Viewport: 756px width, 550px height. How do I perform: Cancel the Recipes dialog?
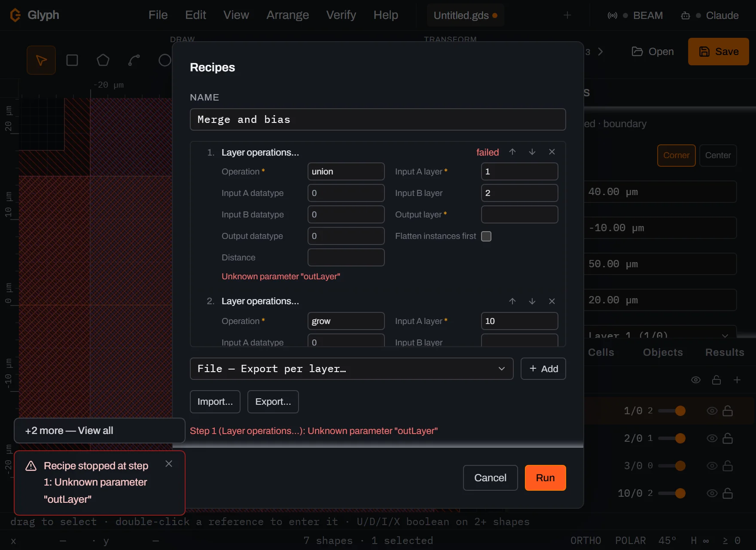(490, 478)
